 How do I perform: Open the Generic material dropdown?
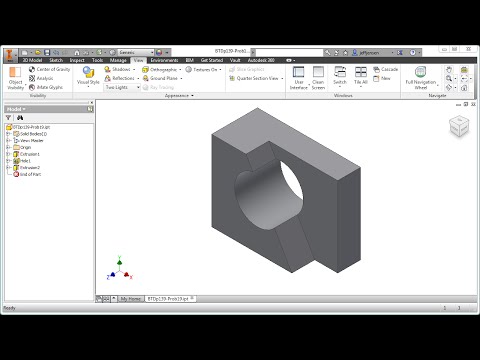pyautogui.click(x=136, y=53)
